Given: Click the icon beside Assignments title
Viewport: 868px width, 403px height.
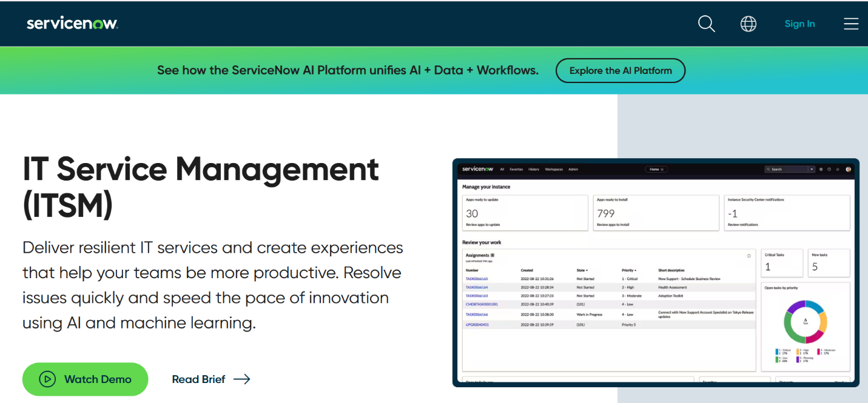Looking at the screenshot, I should (493, 255).
